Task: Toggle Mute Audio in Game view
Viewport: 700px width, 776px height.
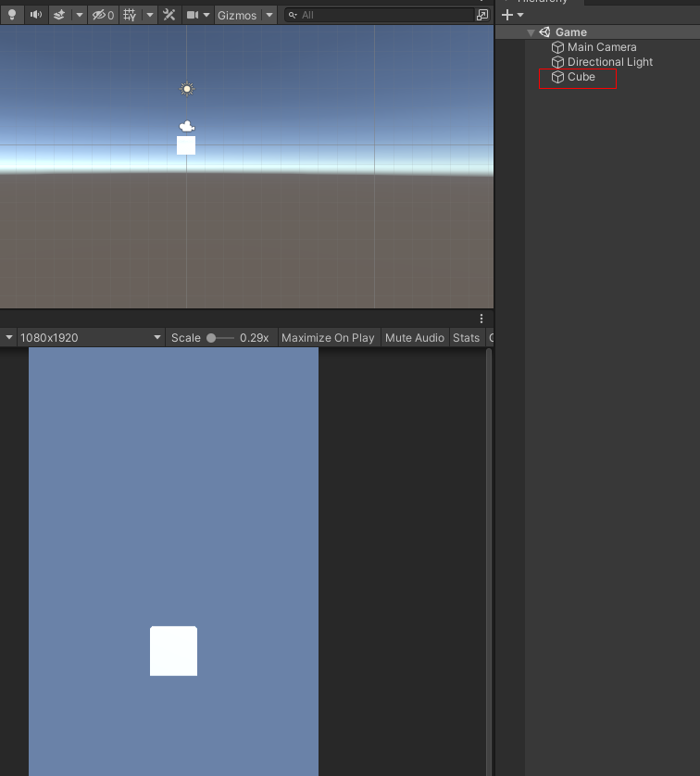Action: coord(415,337)
